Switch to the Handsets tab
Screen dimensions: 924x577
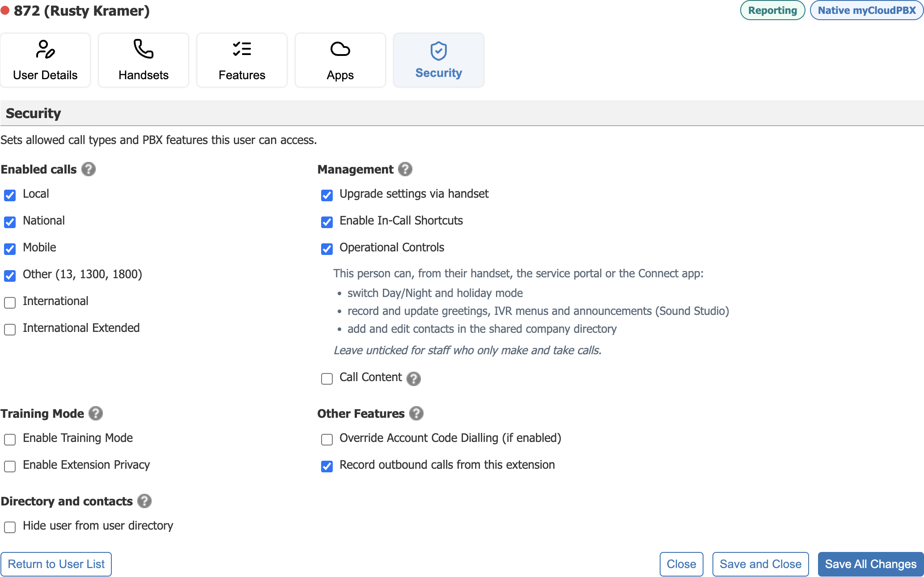[x=144, y=60]
